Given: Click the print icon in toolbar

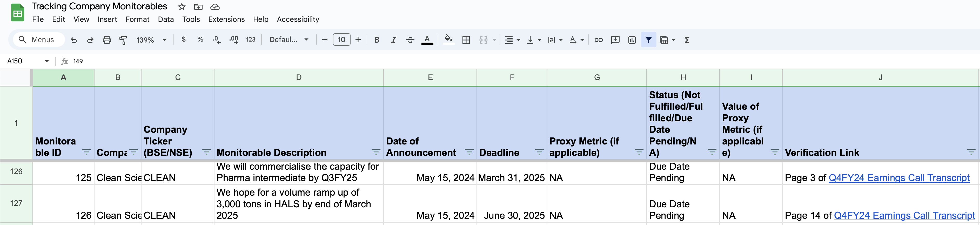Looking at the screenshot, I should click(107, 40).
